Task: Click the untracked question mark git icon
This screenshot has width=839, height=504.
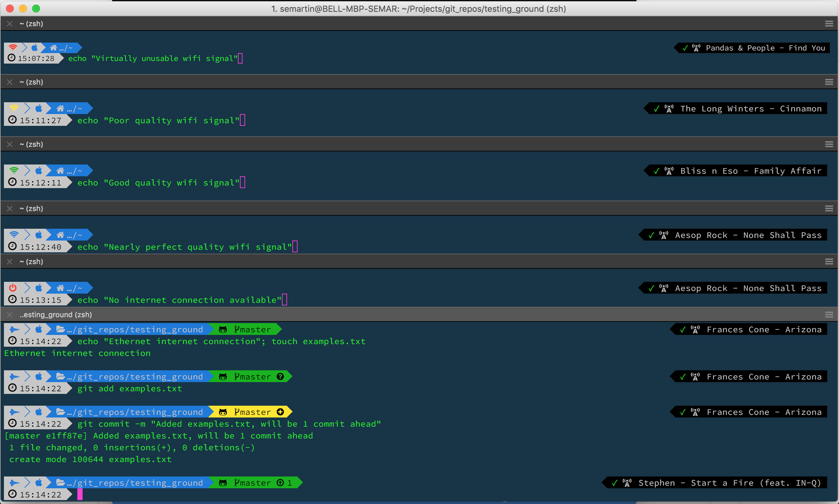Action: coord(280,376)
